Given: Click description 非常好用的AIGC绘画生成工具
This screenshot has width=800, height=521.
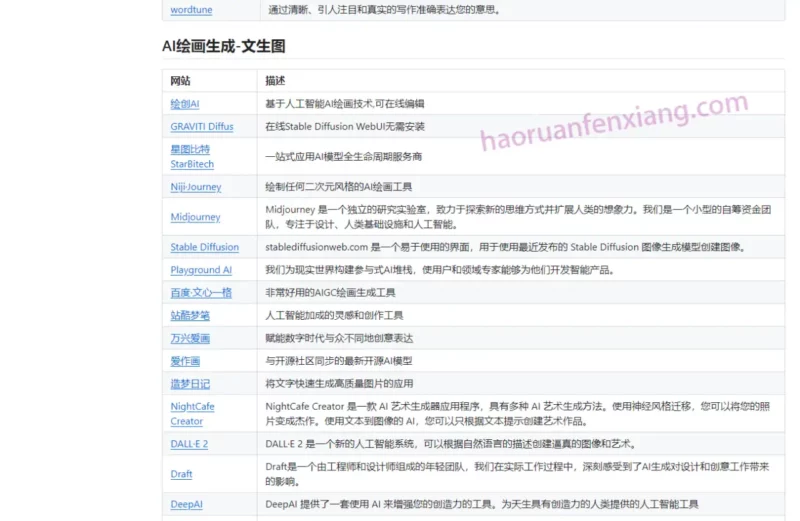Looking at the screenshot, I should point(330,292).
